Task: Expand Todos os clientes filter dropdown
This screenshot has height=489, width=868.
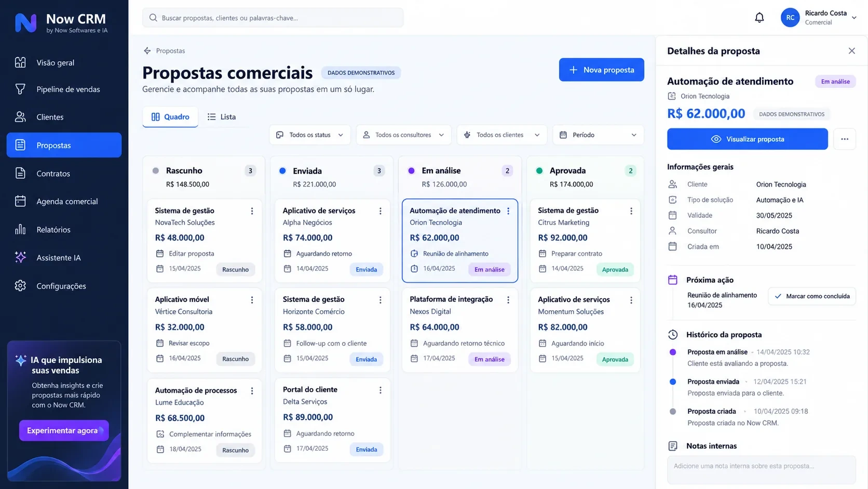Action: pos(501,135)
